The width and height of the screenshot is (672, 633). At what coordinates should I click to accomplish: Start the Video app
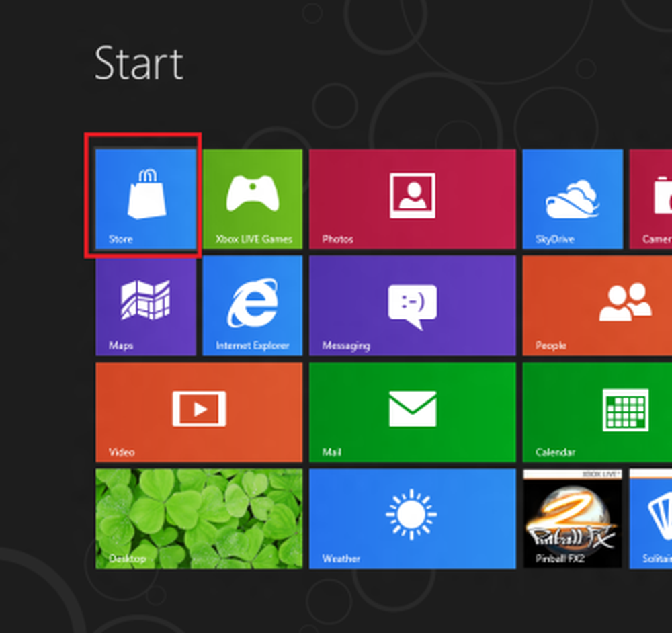point(199,413)
